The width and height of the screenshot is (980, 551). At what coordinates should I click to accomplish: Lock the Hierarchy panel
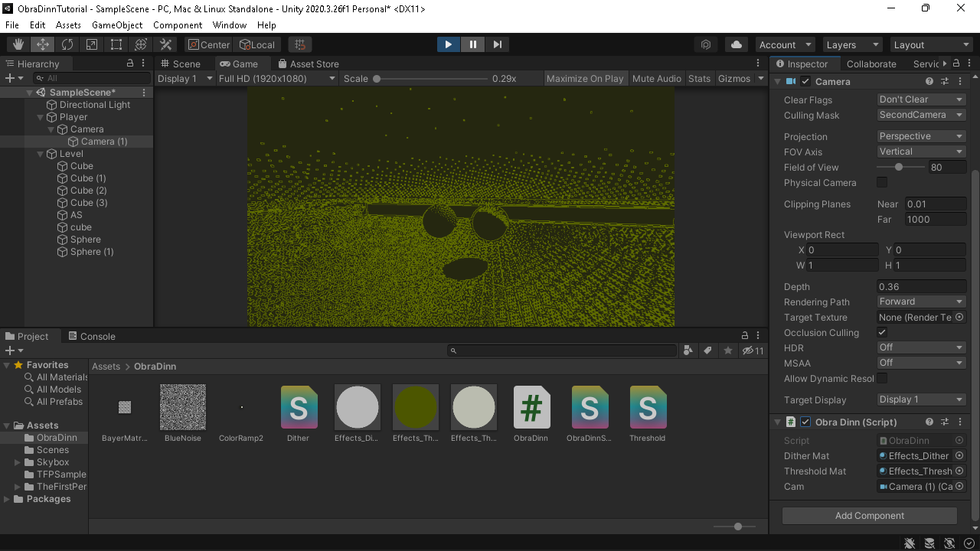(x=129, y=64)
